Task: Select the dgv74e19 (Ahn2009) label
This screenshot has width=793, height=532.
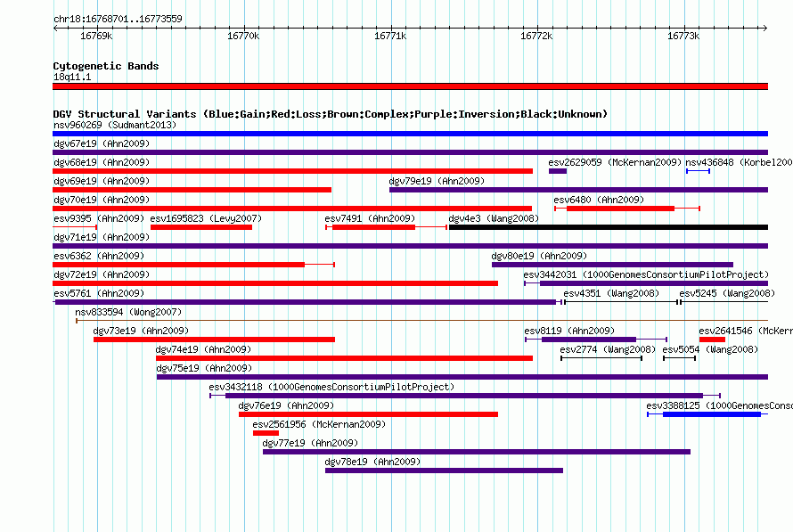Action: [x=203, y=349]
